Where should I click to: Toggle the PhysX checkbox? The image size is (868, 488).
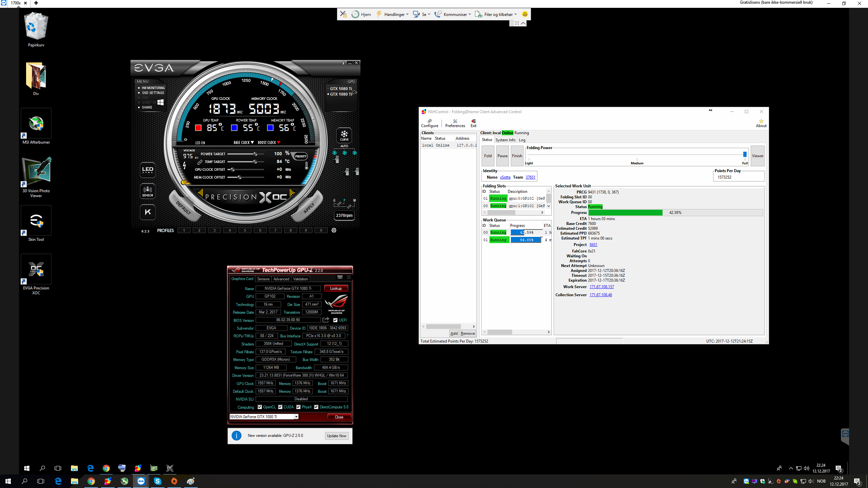pyautogui.click(x=298, y=407)
